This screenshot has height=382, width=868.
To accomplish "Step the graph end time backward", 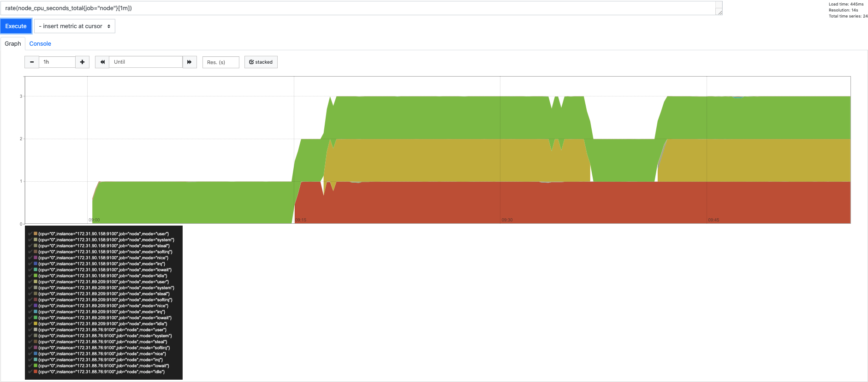I will 102,62.
